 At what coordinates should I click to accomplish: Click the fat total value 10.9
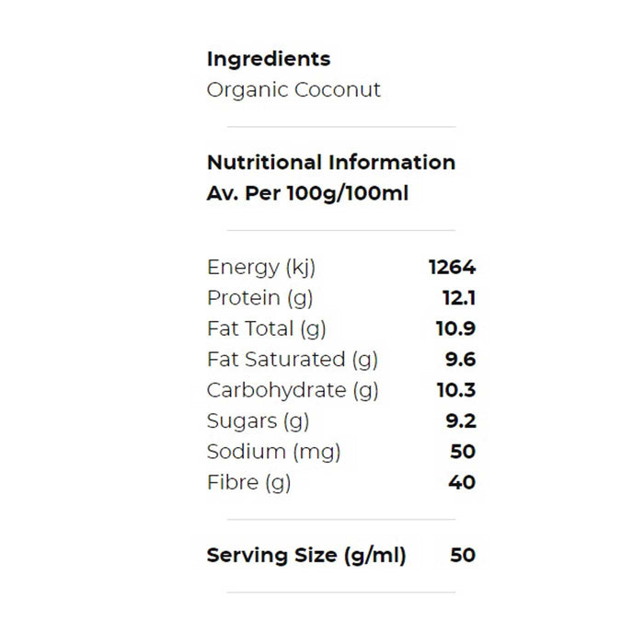455,328
